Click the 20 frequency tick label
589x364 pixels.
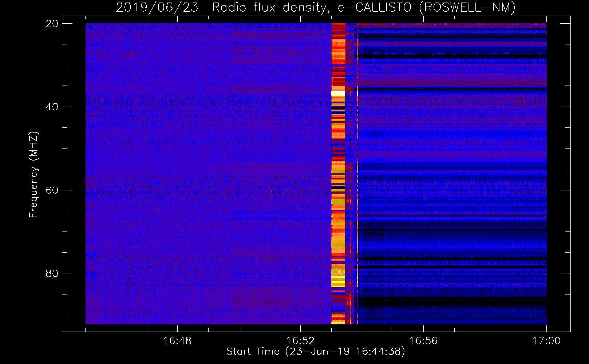(x=52, y=24)
